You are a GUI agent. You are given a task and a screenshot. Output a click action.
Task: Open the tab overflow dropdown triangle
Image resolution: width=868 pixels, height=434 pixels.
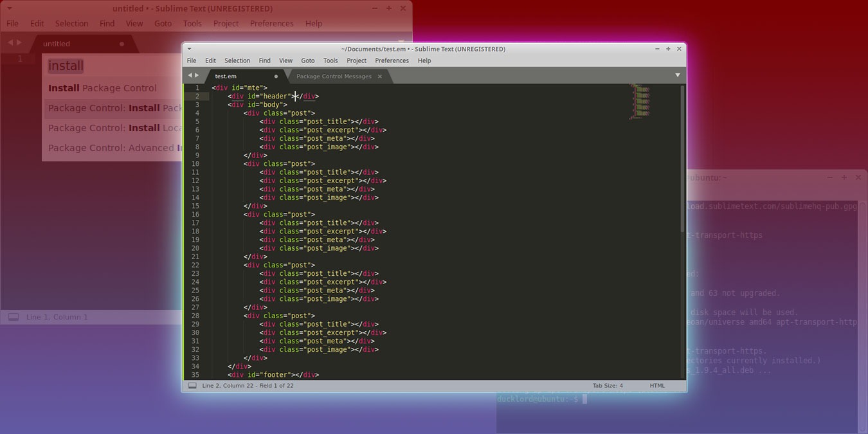coord(678,75)
